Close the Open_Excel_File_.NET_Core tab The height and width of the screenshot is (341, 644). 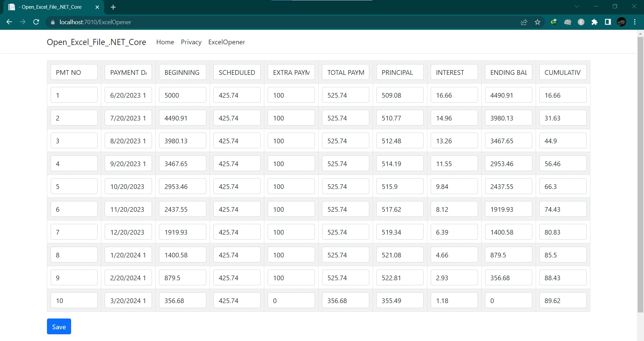pos(97,7)
